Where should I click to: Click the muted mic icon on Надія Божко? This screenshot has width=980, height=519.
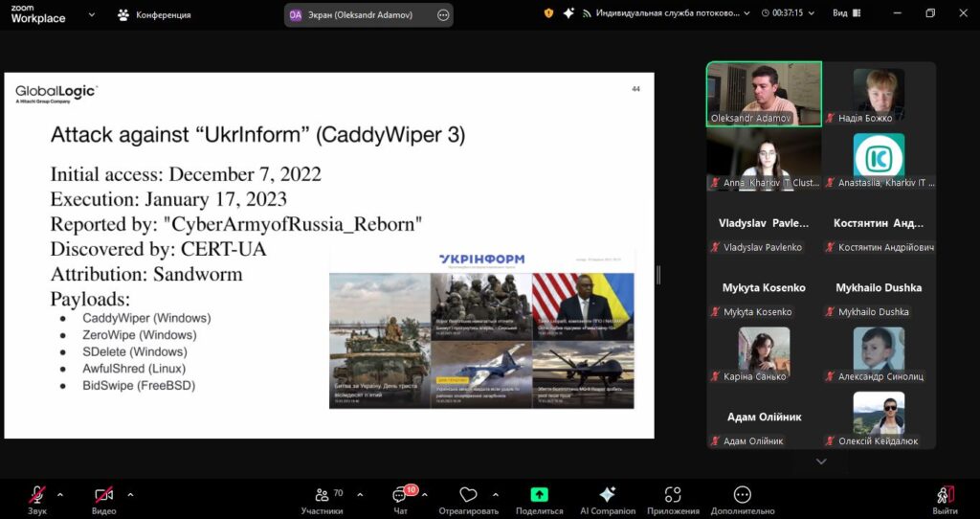coord(830,118)
